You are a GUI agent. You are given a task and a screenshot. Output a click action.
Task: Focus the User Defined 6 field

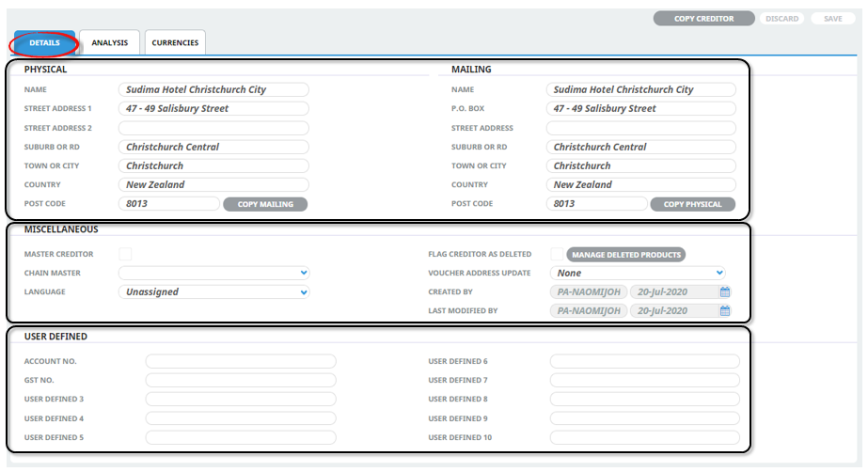click(x=645, y=361)
